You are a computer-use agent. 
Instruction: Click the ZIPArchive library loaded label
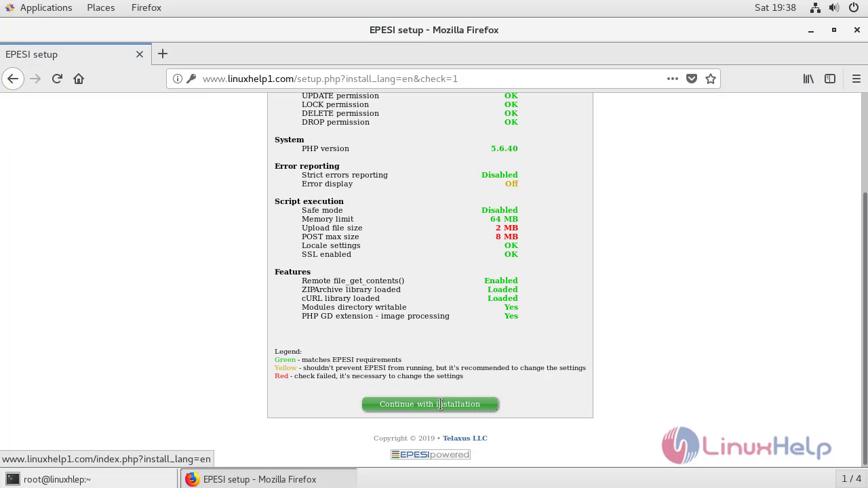[x=351, y=289]
